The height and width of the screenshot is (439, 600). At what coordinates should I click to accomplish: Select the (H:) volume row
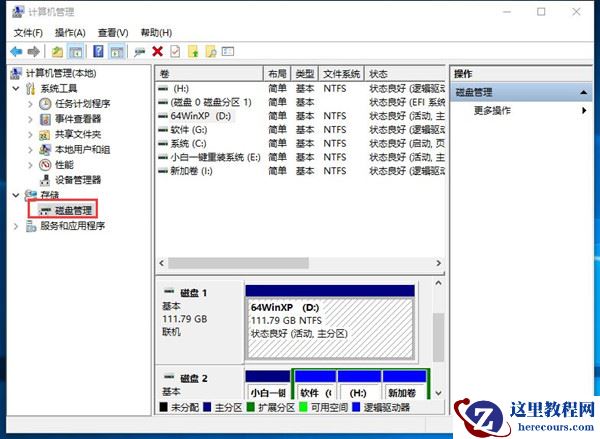coord(301,89)
